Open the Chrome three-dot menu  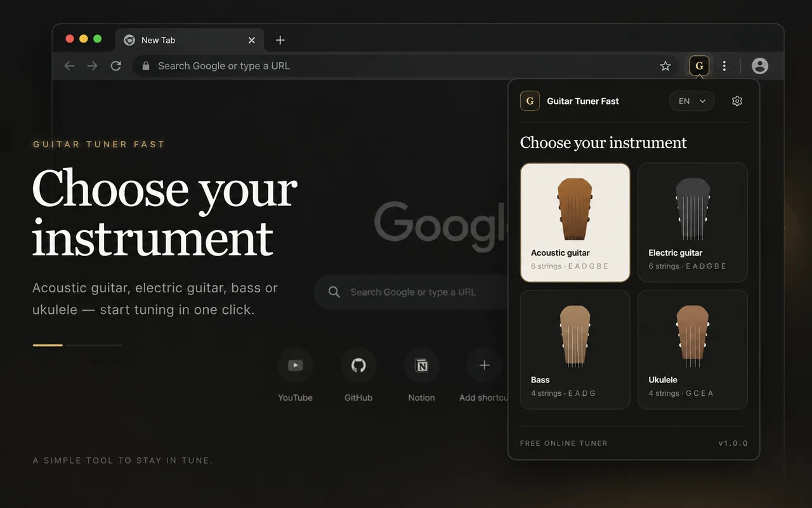click(x=724, y=66)
